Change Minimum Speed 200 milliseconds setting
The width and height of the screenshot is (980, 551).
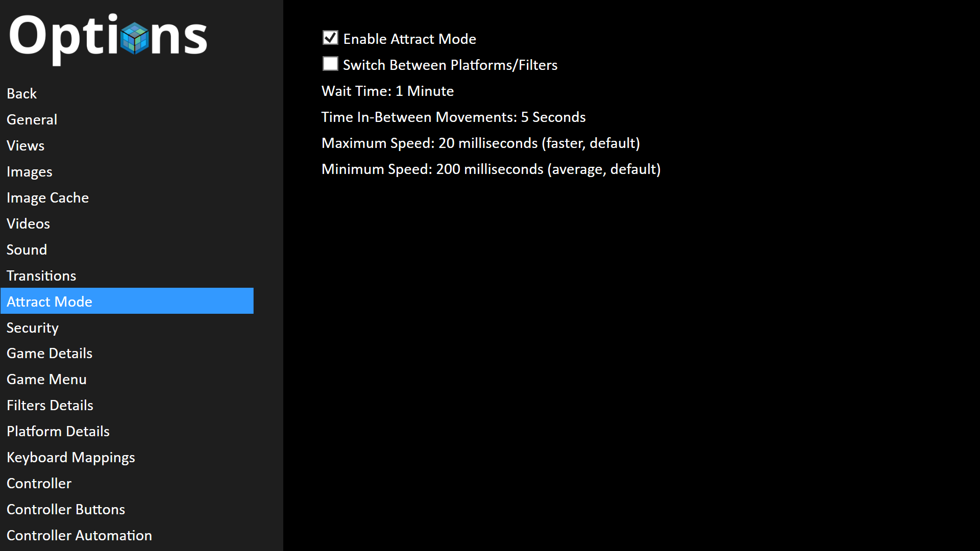pos(491,169)
